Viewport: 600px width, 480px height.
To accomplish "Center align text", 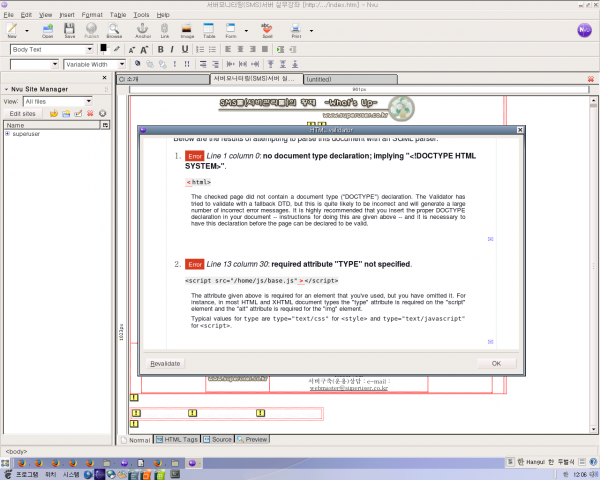I will coord(240,49).
